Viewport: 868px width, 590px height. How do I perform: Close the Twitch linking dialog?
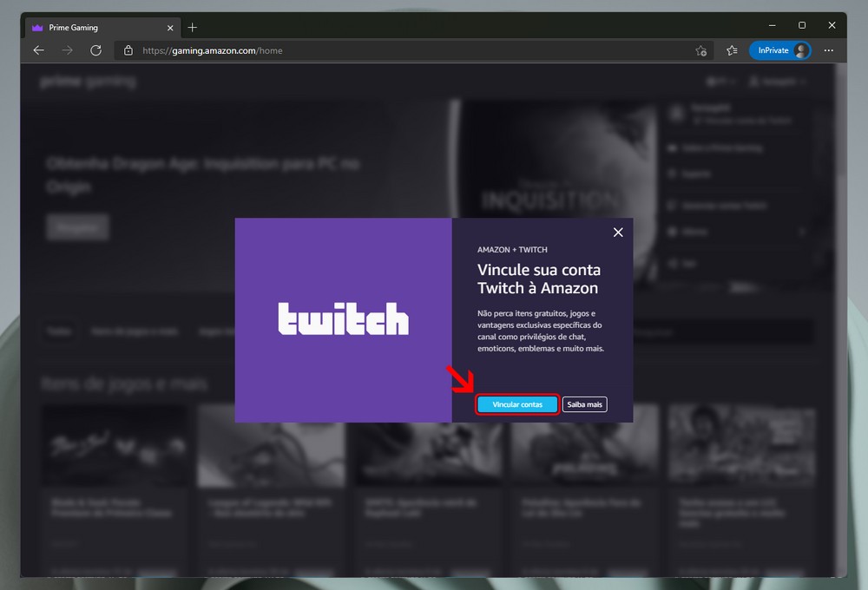tap(618, 233)
